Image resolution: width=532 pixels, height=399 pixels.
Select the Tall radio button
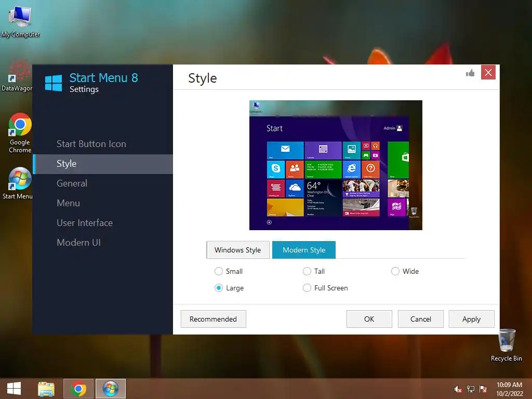(313, 271)
